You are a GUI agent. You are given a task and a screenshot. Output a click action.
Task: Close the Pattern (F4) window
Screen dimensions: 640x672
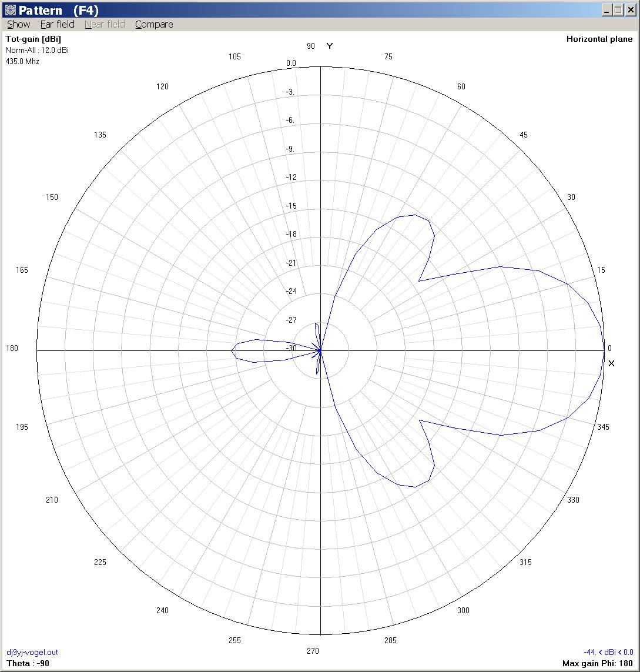point(631,10)
